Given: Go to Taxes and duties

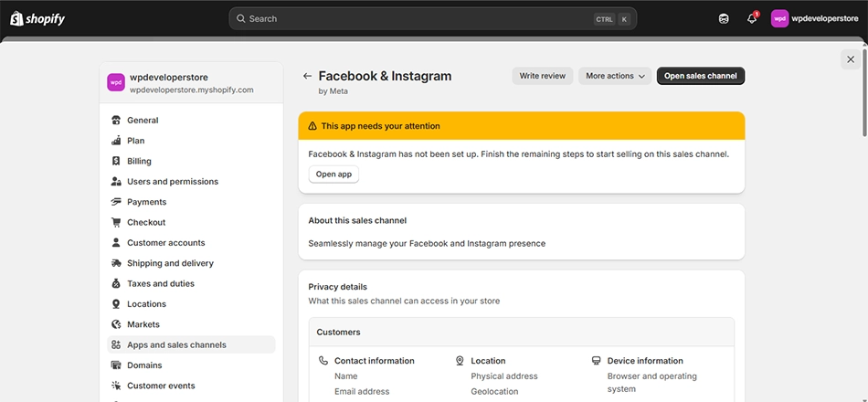Looking at the screenshot, I should pos(191,283).
